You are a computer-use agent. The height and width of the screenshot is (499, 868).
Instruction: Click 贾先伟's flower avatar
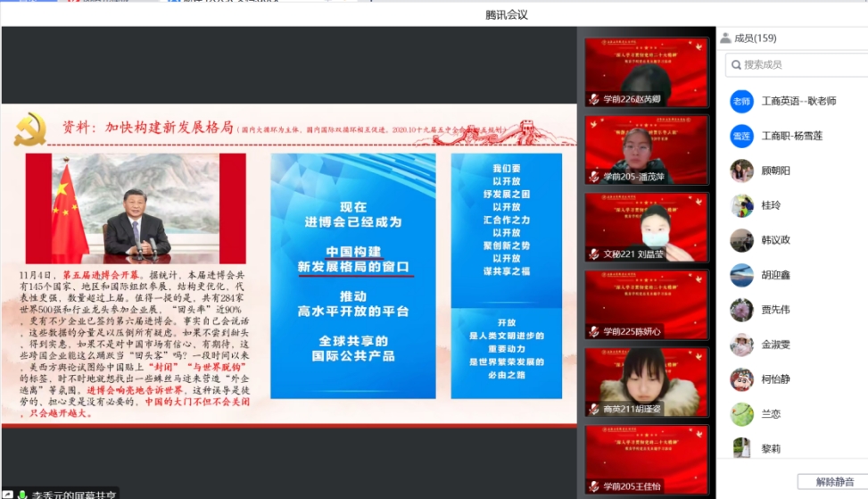click(741, 310)
